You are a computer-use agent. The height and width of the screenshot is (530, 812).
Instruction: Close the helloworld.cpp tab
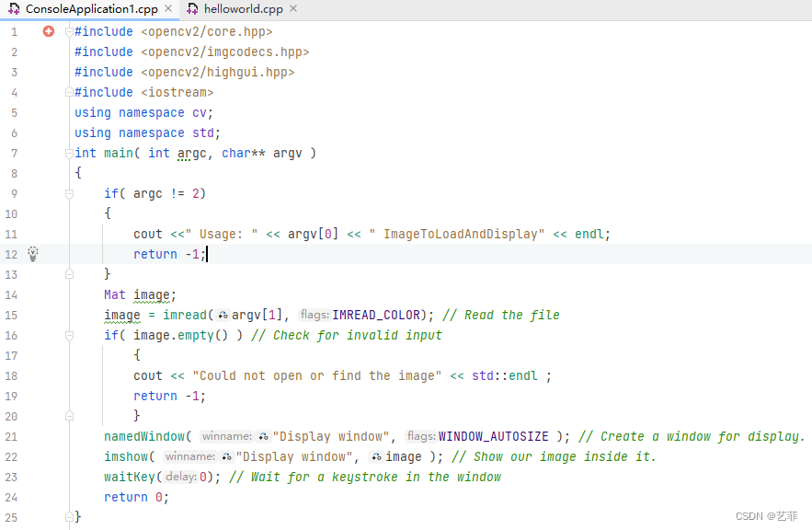pyautogui.click(x=292, y=9)
